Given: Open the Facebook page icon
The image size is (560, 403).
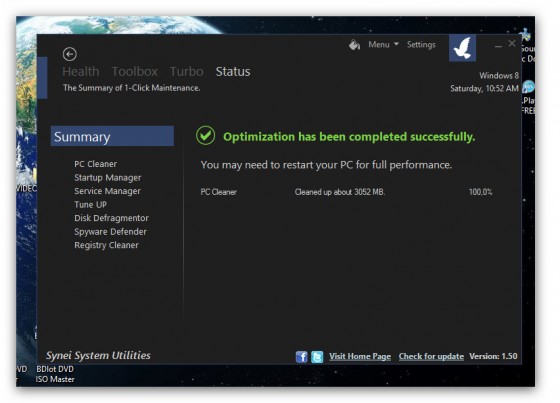Looking at the screenshot, I should 301,356.
